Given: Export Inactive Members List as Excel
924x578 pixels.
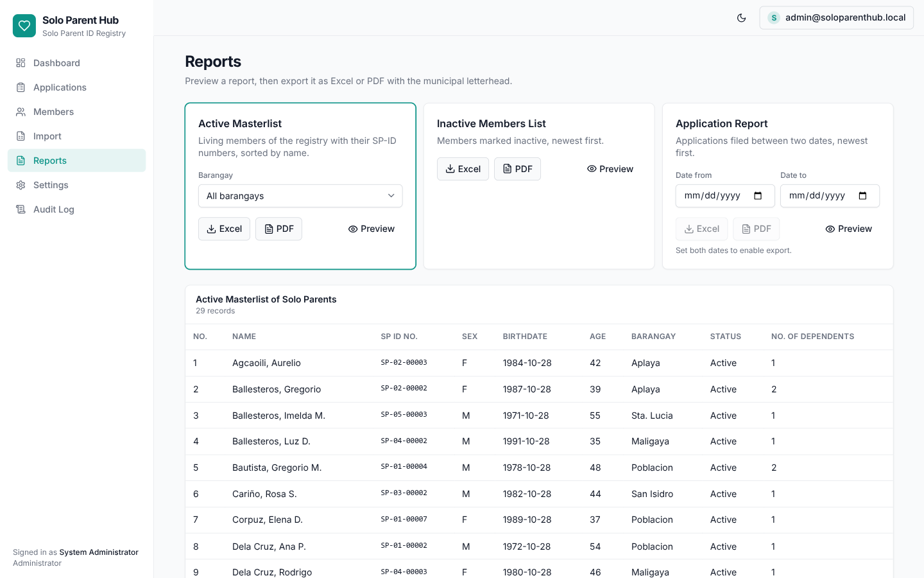Looking at the screenshot, I should pos(463,169).
